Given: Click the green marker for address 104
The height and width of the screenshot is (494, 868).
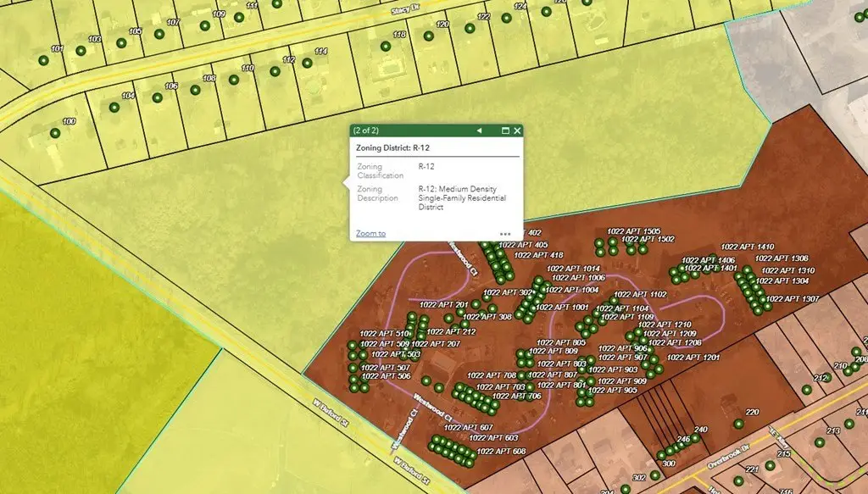Looking at the screenshot, I should coord(114,108).
